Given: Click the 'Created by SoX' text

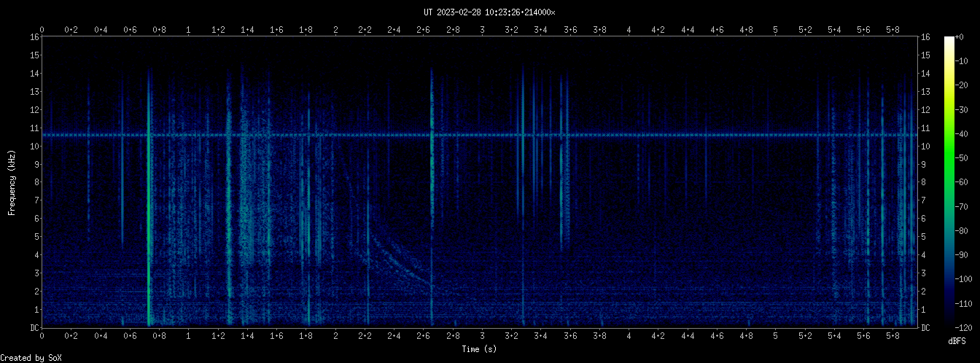Looking at the screenshot, I should pyautogui.click(x=31, y=357).
